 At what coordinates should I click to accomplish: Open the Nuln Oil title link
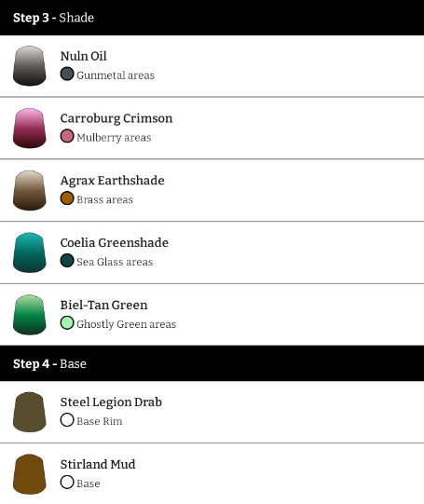(84, 56)
